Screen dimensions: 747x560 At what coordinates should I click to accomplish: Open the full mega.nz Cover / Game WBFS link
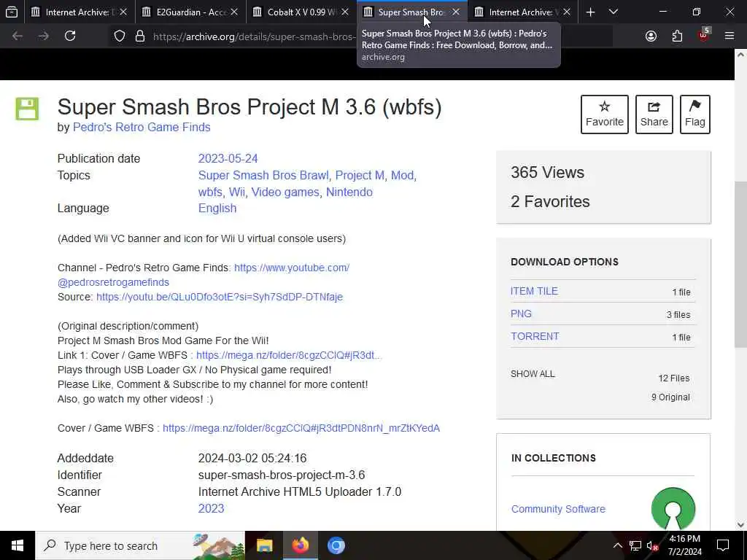click(x=301, y=428)
